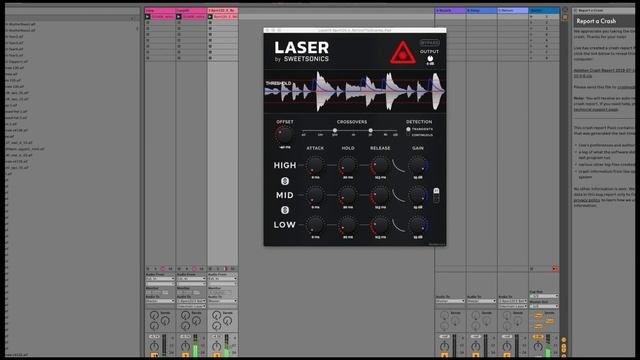
Task: Click the Stop All Clips button on Master
Action: point(532,269)
